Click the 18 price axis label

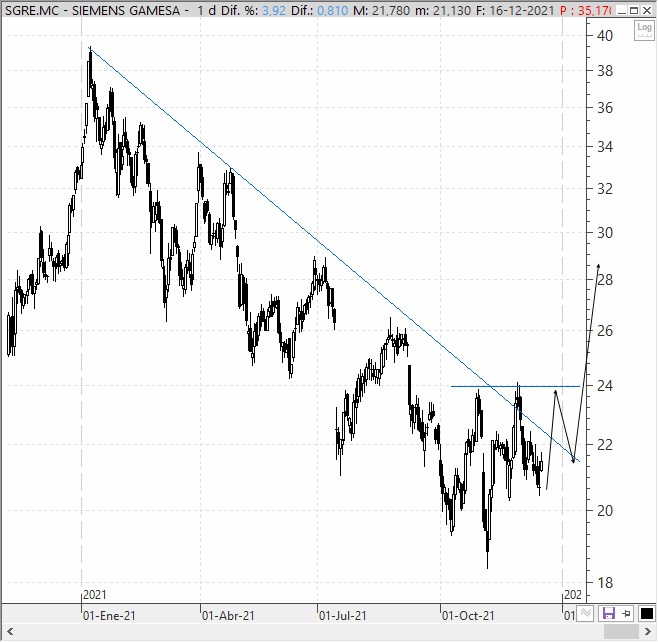(x=605, y=583)
